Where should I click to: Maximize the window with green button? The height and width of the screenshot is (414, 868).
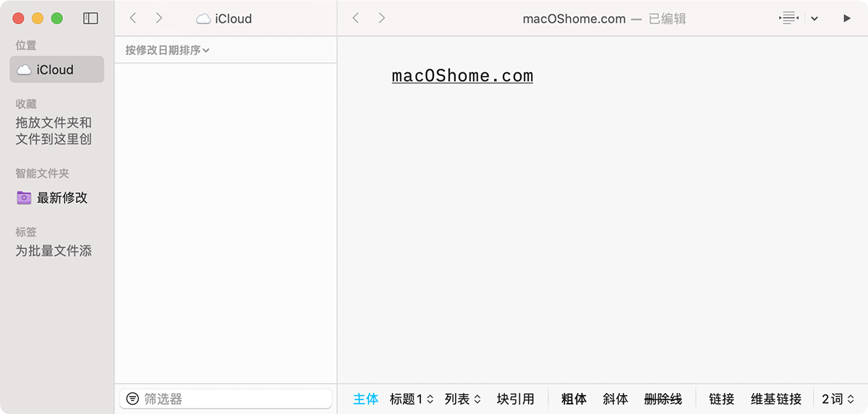(56, 19)
